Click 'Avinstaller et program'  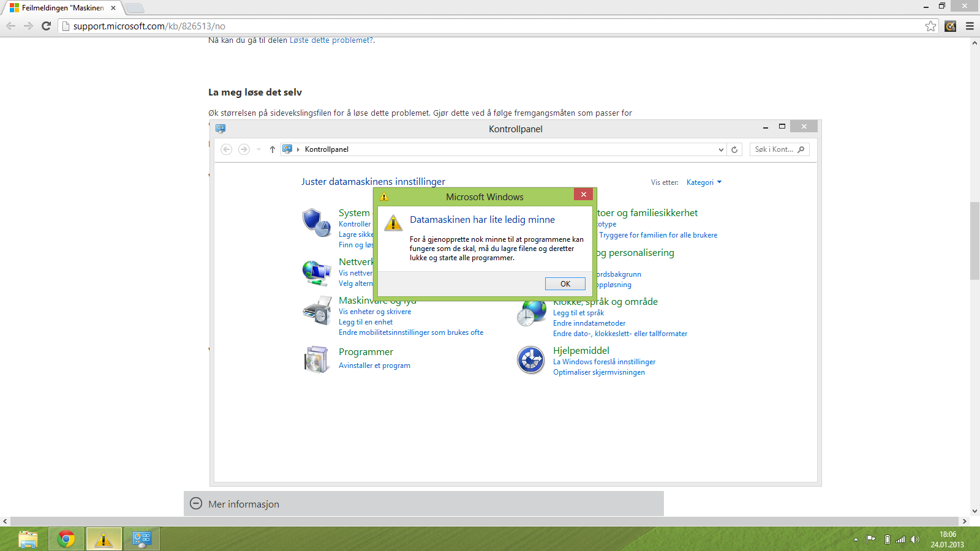coord(374,365)
